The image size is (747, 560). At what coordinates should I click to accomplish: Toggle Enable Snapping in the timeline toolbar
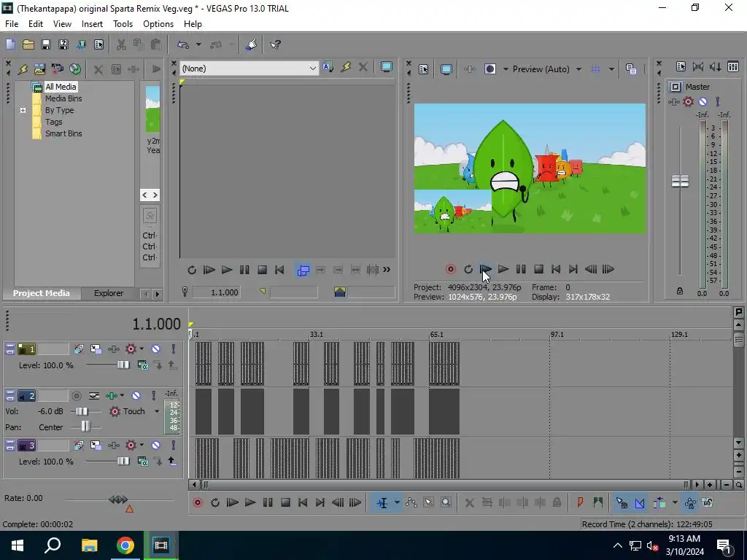(622, 502)
